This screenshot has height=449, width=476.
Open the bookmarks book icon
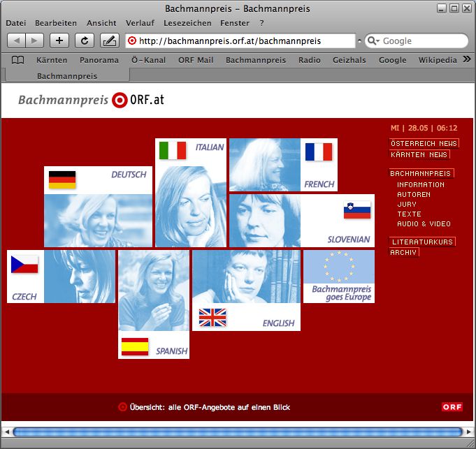(x=17, y=60)
